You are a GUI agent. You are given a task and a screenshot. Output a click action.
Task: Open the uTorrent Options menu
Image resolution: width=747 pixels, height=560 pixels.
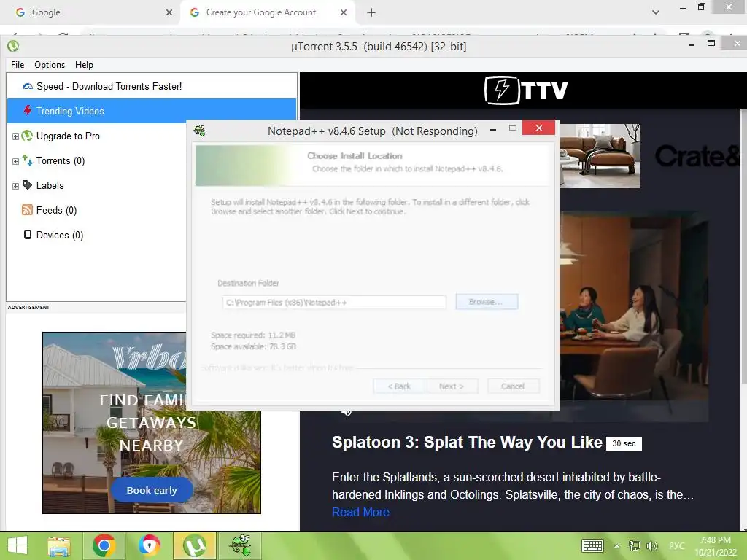(x=50, y=65)
